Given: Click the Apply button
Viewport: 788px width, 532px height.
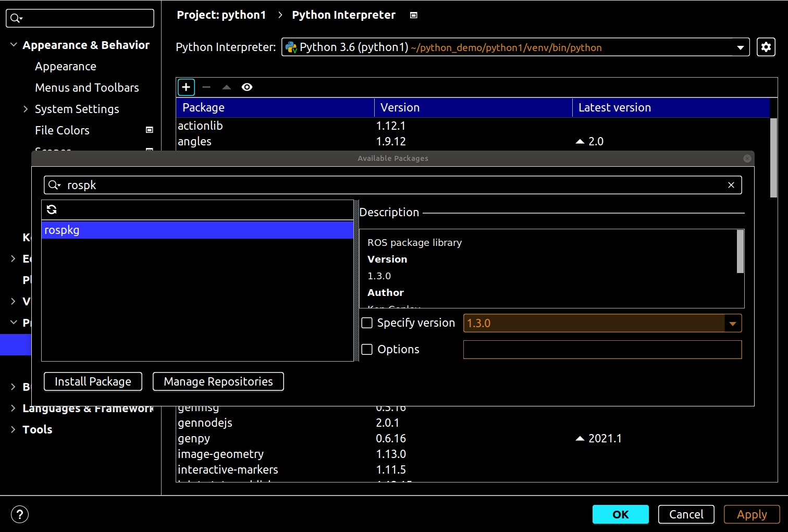Looking at the screenshot, I should tap(752, 514).
